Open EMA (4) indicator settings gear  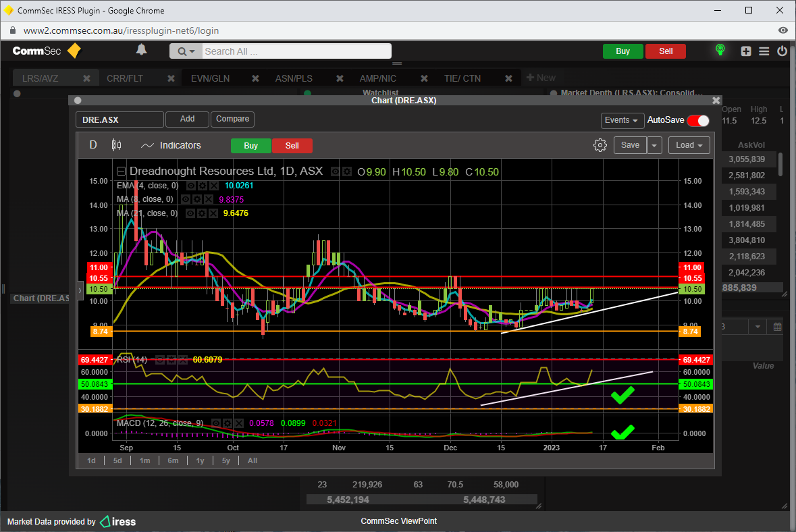click(x=202, y=186)
